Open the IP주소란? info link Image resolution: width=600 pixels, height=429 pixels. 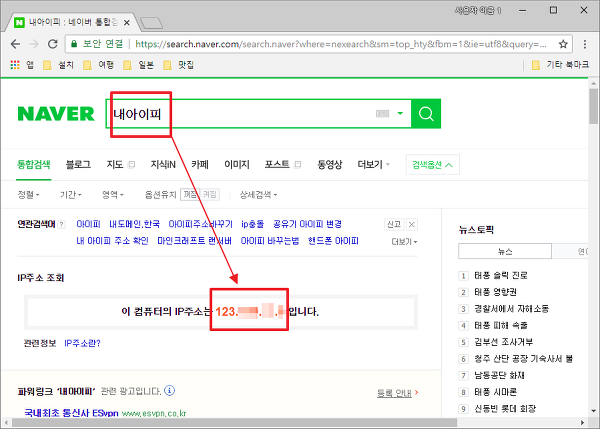coord(82,343)
